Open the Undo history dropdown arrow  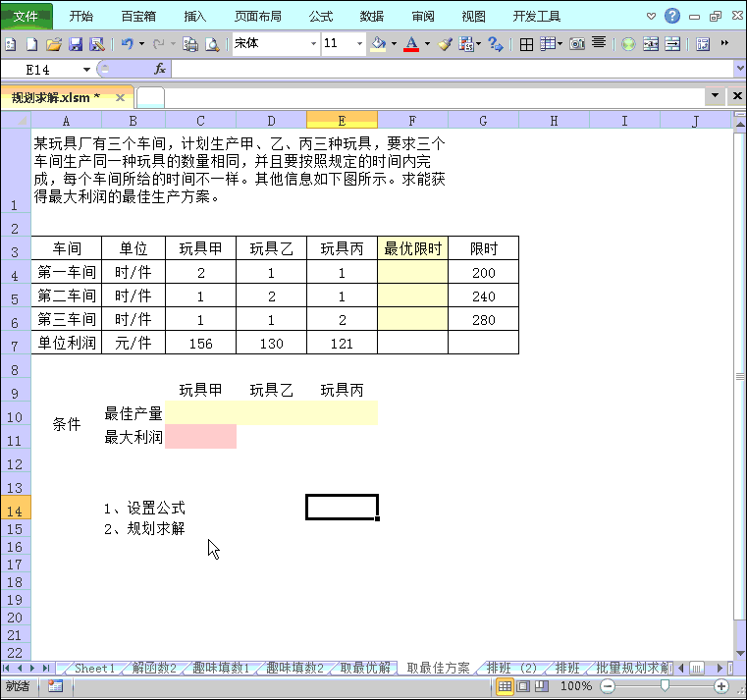pyautogui.click(x=141, y=44)
